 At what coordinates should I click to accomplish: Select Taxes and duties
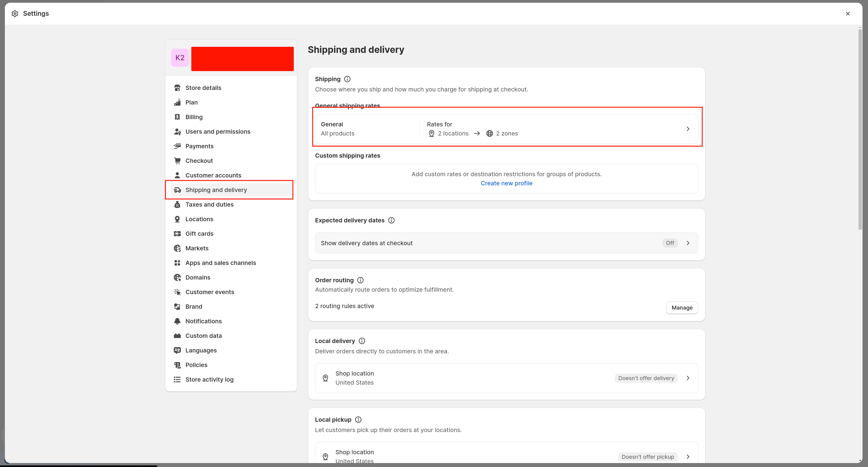pos(231,204)
